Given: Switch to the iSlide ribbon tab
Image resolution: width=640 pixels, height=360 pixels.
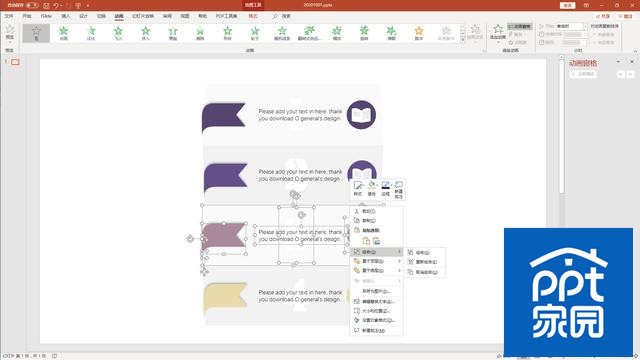Looking at the screenshot, I should [46, 16].
